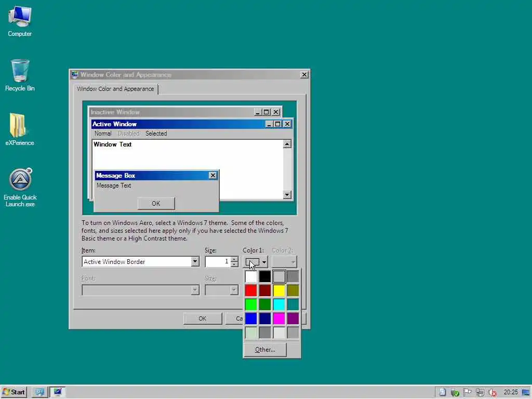
Task: Pick the navy blue swatch
Action: point(265,318)
